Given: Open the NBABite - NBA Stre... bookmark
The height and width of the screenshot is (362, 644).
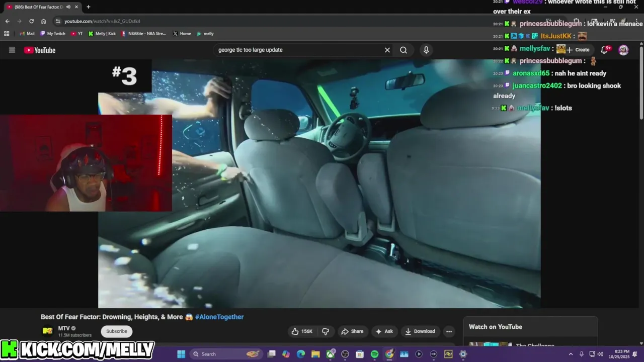Looking at the screenshot, I should click(144, 34).
